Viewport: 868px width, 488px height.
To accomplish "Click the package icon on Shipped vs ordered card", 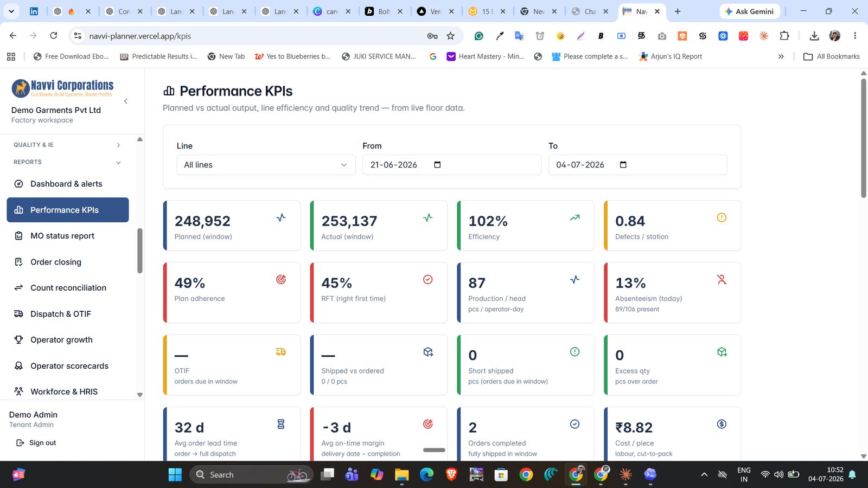I will [428, 352].
